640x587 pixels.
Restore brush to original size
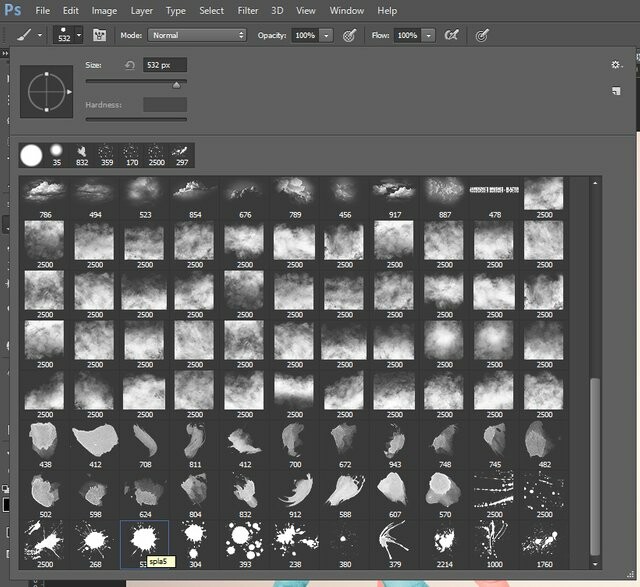pos(130,65)
